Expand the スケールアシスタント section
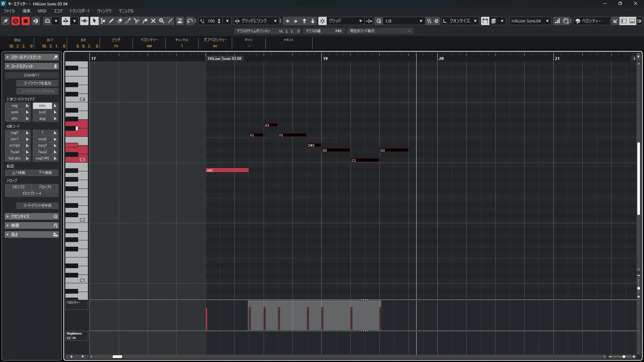Screen dimensions: 644x362 (26, 57)
